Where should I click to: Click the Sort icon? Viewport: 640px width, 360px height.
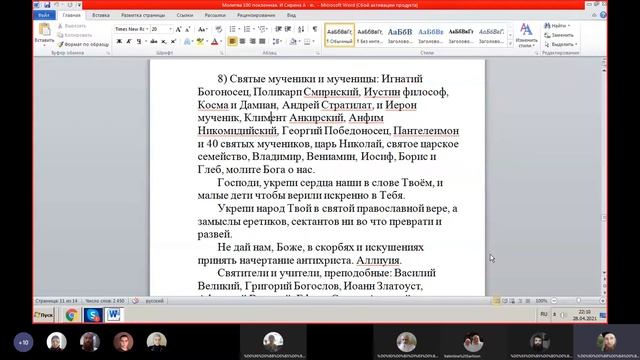301,29
